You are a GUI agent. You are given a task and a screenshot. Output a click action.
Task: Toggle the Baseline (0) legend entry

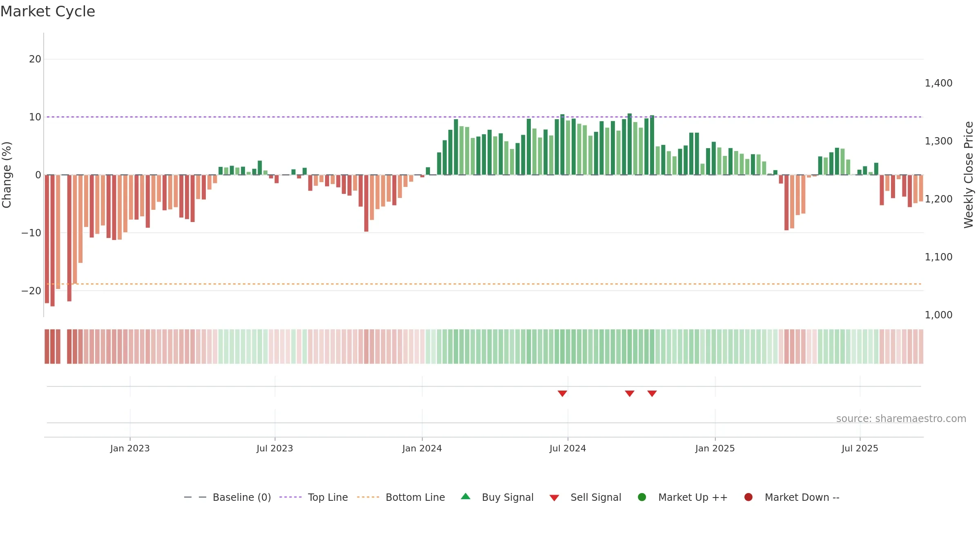click(x=227, y=497)
